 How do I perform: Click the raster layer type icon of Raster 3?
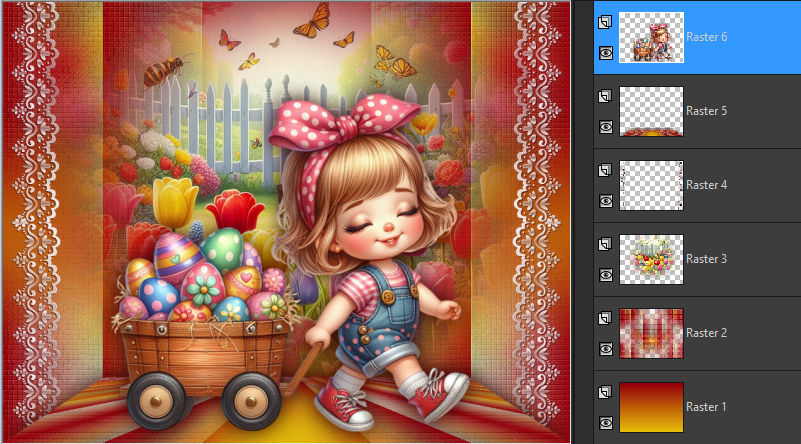coord(605,244)
